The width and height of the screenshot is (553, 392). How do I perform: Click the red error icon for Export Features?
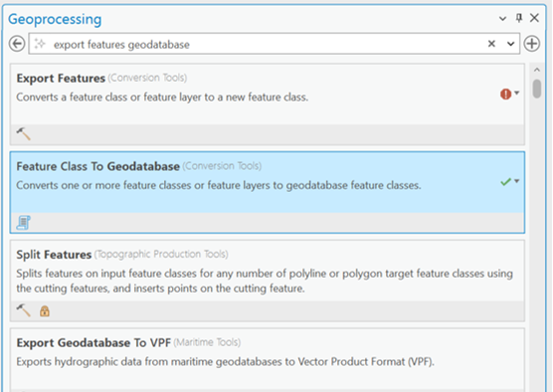pos(505,94)
